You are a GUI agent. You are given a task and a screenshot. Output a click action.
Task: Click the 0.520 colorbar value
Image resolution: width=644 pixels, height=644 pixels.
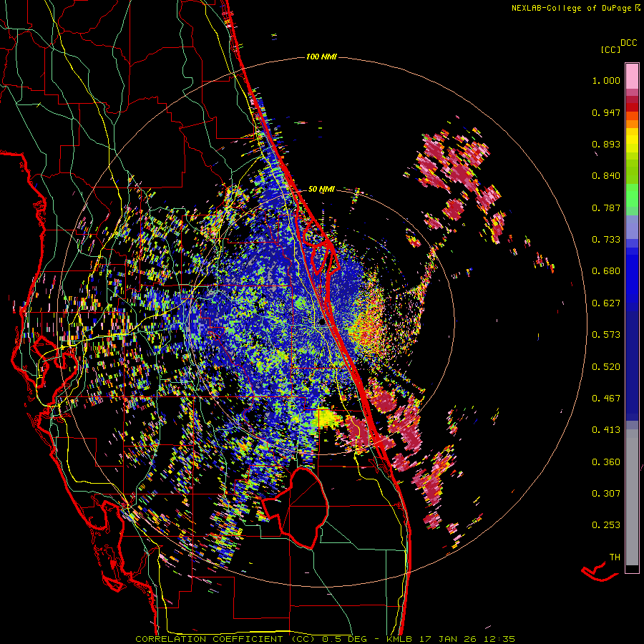point(606,367)
